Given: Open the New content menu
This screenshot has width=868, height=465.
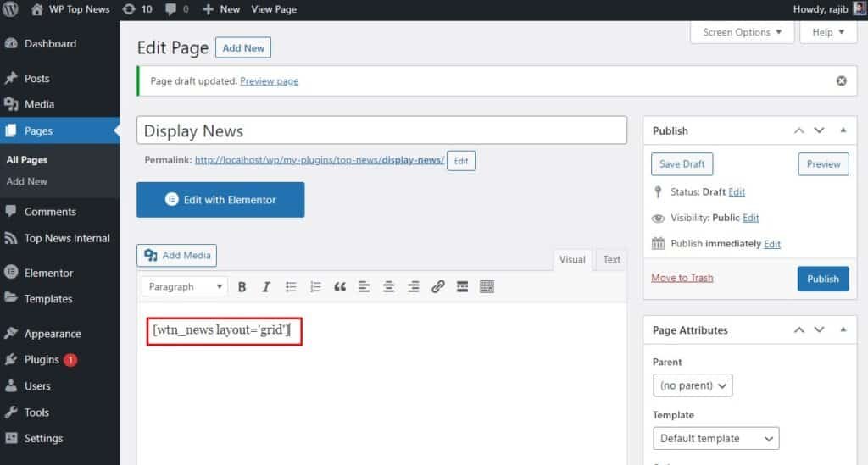Looking at the screenshot, I should pos(221,9).
